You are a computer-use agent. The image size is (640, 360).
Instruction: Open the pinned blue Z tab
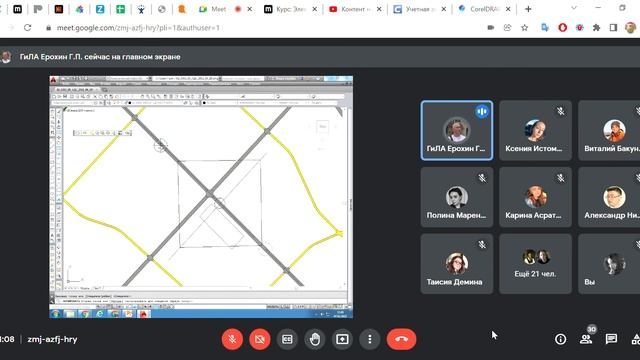100,9
